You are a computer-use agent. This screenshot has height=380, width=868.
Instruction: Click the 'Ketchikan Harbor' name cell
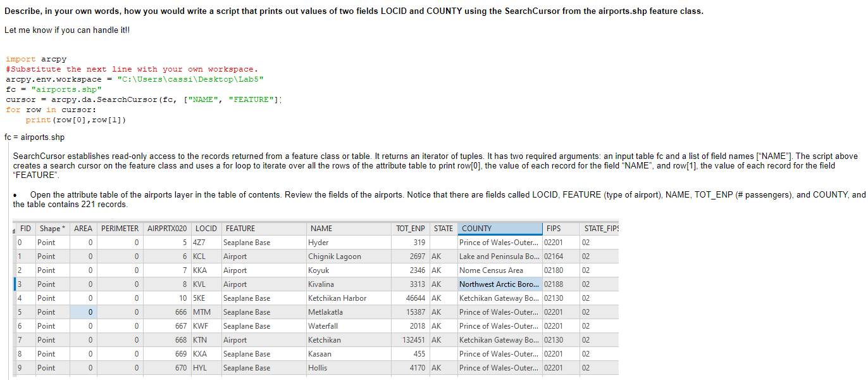point(349,298)
